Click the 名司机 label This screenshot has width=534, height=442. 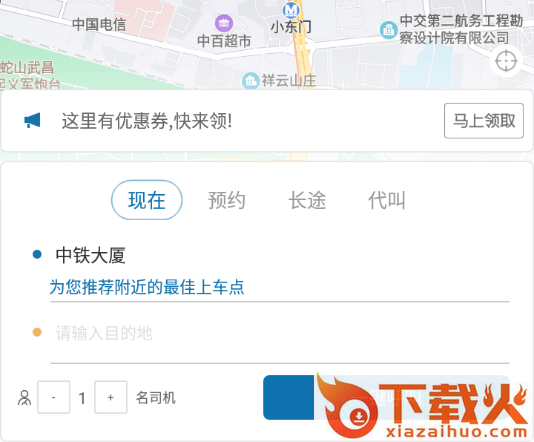coord(156,397)
